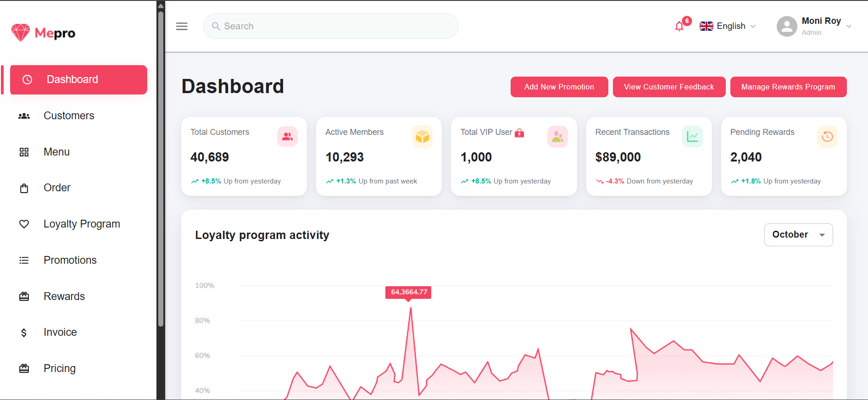Click Moni Roy's avatar icon
Screen dimensions: 868x400
tap(787, 27)
